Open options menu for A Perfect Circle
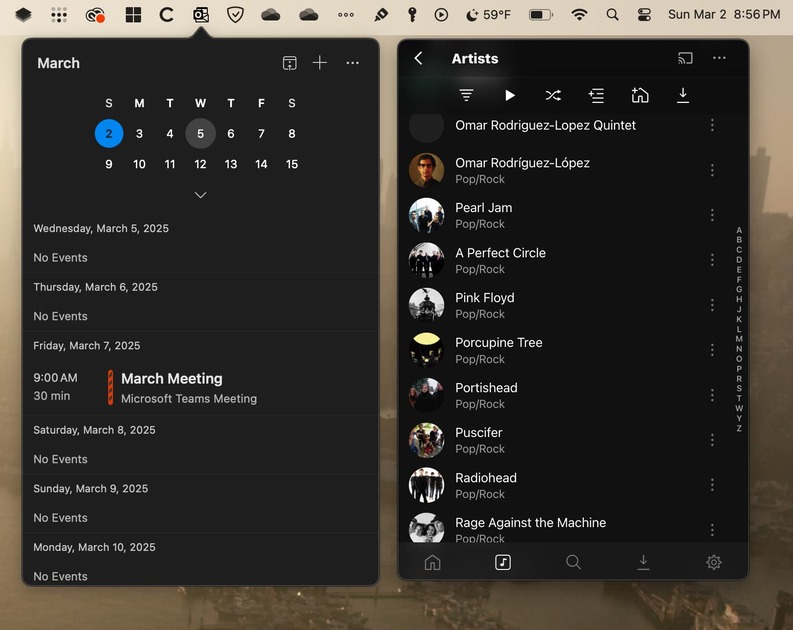 [x=712, y=260]
